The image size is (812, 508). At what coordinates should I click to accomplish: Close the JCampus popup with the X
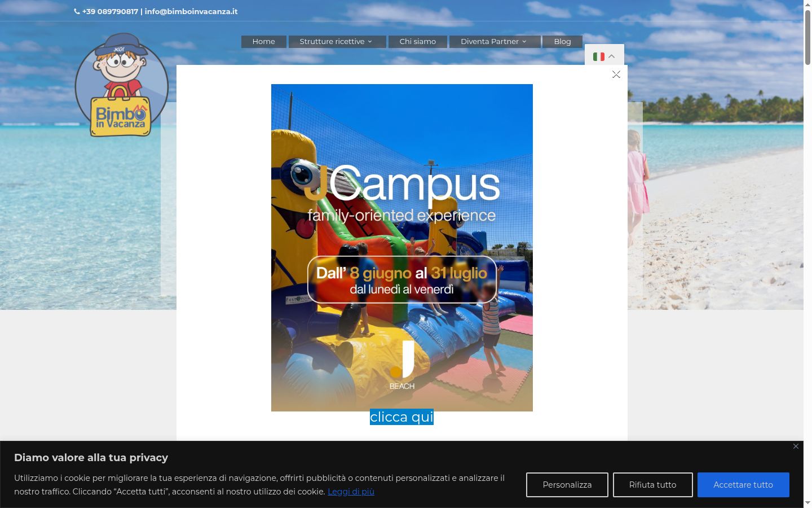click(x=616, y=75)
